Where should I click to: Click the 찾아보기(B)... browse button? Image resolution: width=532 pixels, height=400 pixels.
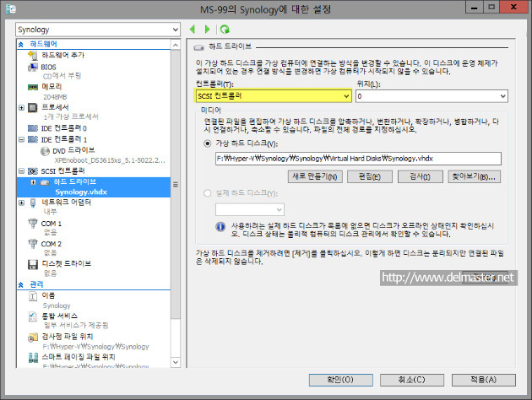click(474, 176)
